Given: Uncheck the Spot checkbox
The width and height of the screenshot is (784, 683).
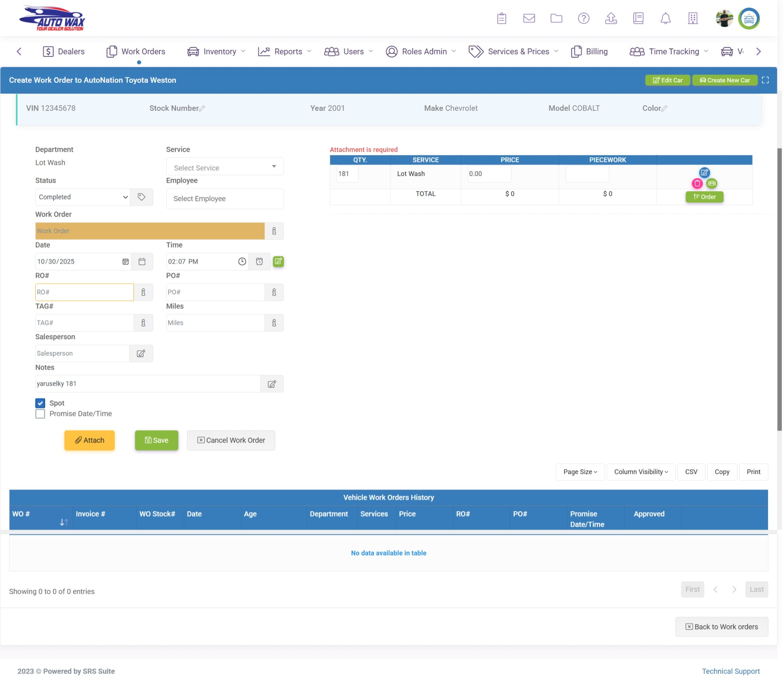Looking at the screenshot, I should pyautogui.click(x=40, y=403).
